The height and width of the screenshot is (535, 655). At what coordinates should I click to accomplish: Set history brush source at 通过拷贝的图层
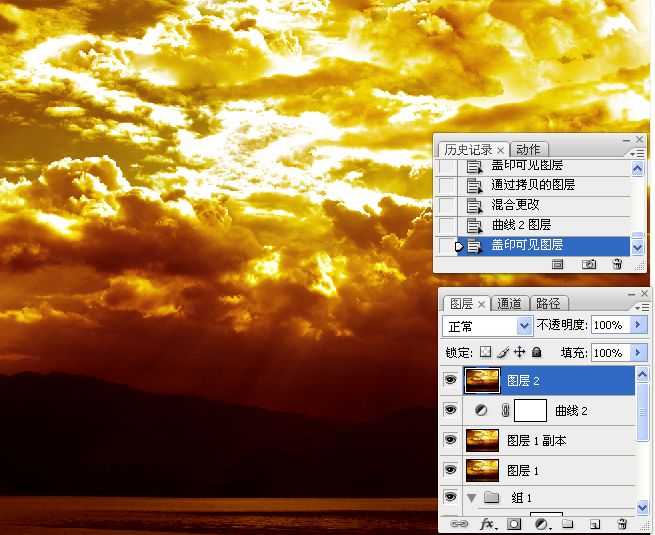coord(447,185)
